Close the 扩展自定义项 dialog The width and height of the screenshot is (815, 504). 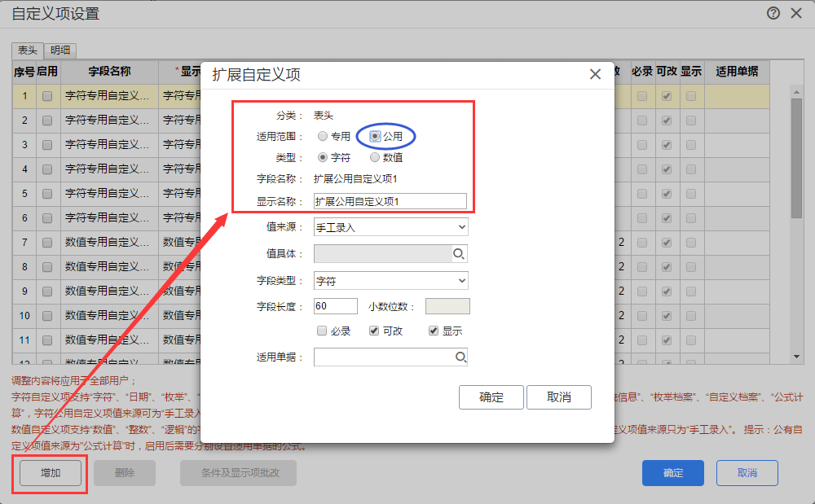(595, 74)
